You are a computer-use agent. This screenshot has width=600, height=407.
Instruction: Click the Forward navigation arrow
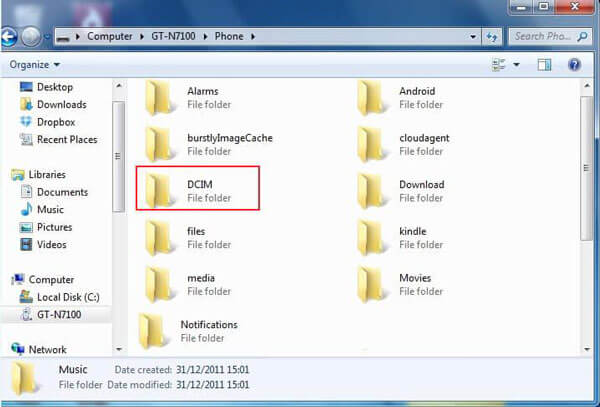(31, 37)
